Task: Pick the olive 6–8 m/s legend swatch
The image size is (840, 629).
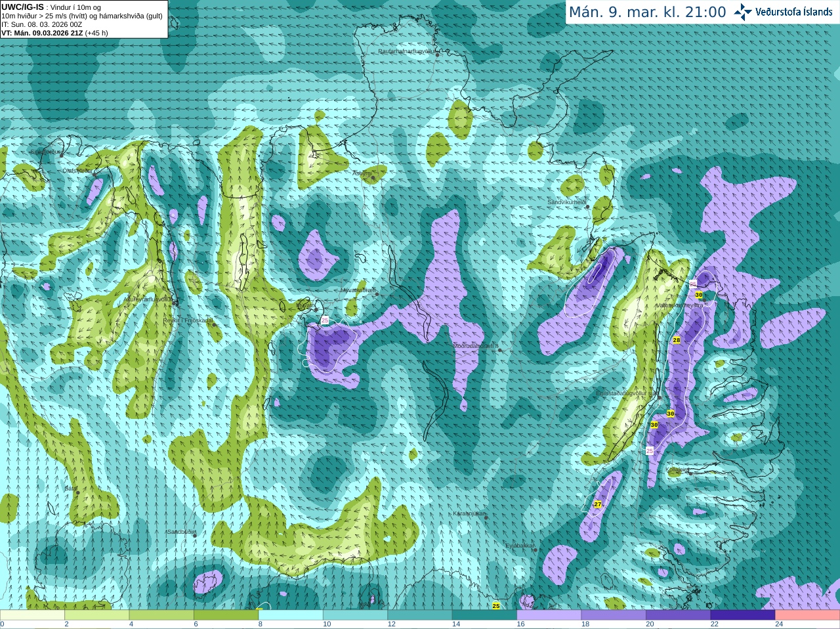Action: click(226, 615)
